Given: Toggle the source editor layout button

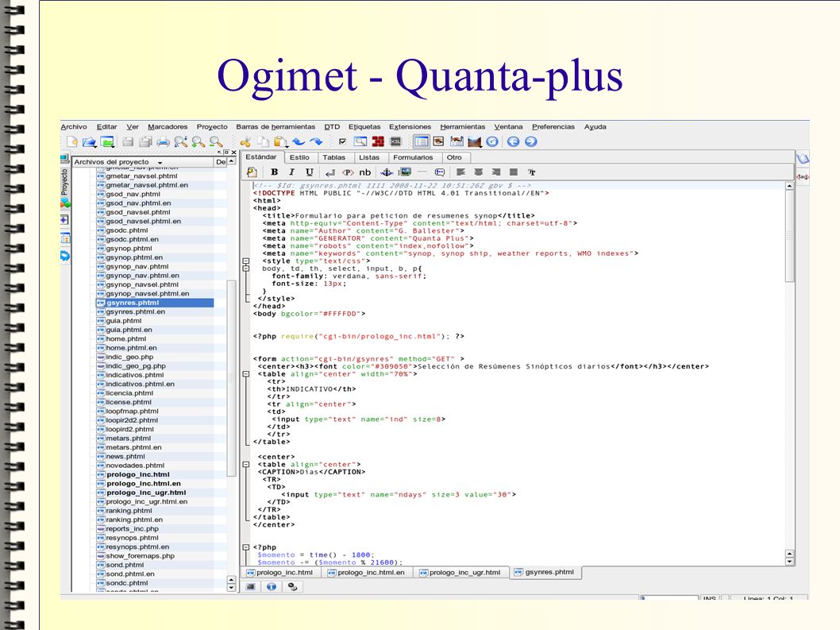Looking at the screenshot, I should tap(422, 141).
